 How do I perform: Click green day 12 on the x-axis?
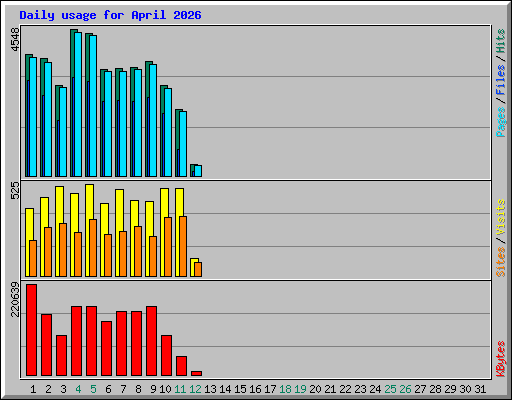click(x=195, y=389)
